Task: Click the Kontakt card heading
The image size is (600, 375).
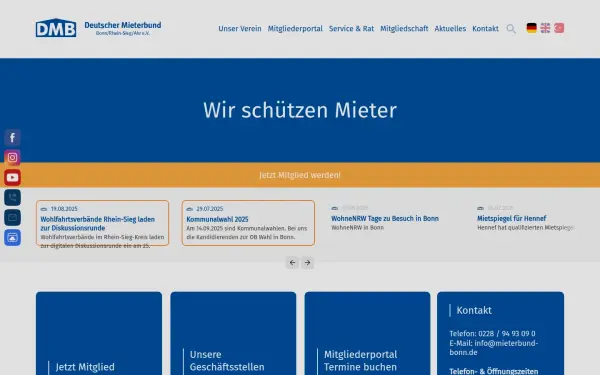Action: tap(474, 310)
